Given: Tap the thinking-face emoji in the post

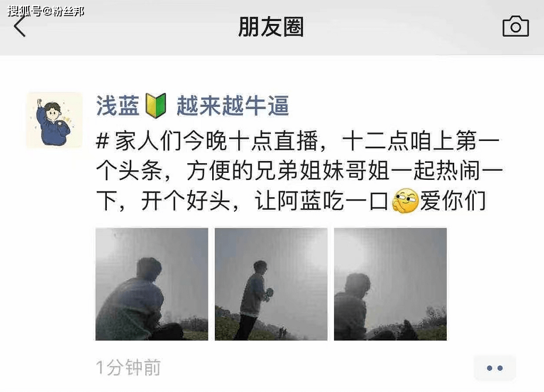Looking at the screenshot, I should coord(405,201).
